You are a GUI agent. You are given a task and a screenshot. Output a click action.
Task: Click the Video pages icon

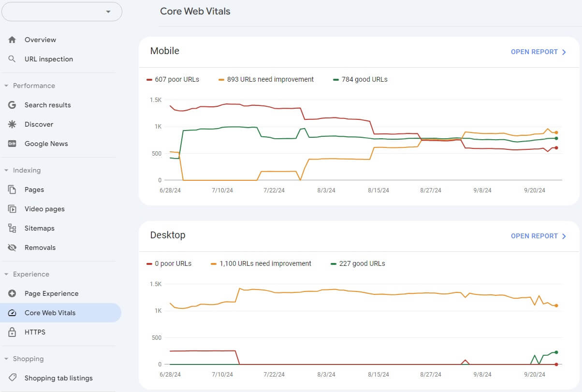coord(13,209)
